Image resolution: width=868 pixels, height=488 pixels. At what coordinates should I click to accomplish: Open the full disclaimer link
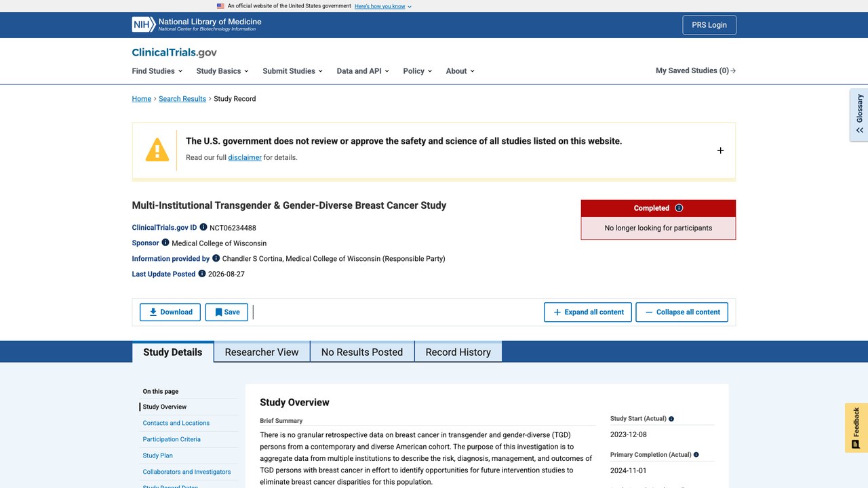pos(245,157)
